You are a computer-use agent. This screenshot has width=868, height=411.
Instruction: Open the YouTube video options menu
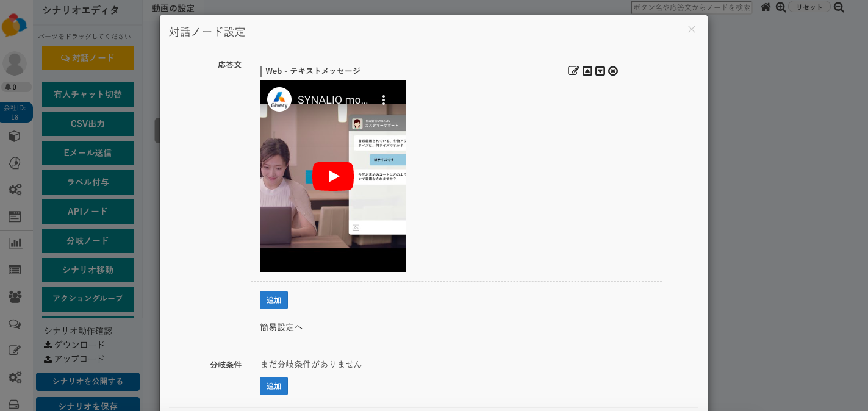384,99
